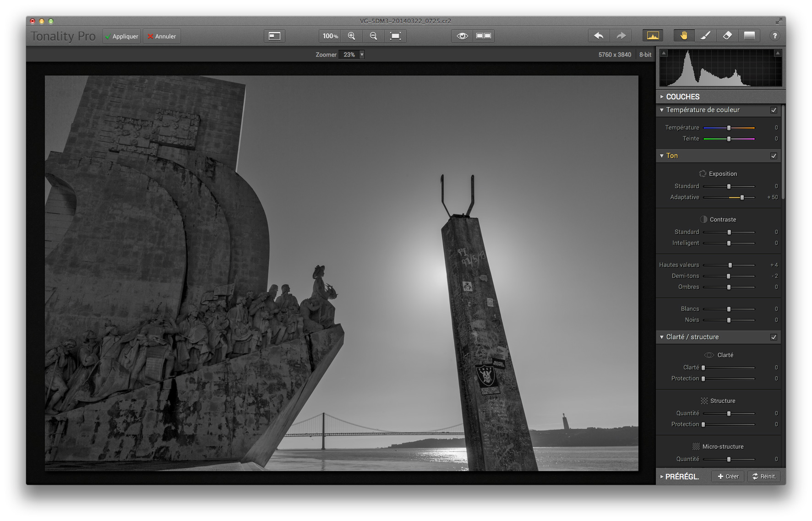
Task: Collapse the Clarté / structure section
Action: pyautogui.click(x=662, y=337)
